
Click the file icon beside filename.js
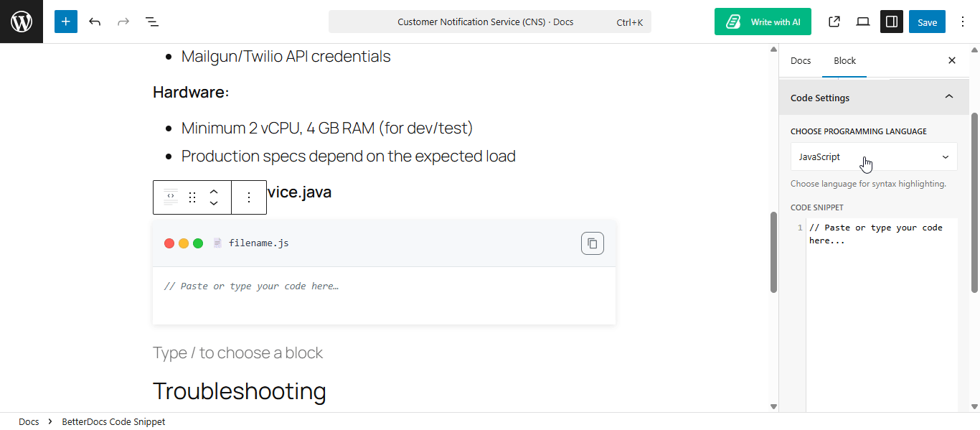click(x=217, y=243)
